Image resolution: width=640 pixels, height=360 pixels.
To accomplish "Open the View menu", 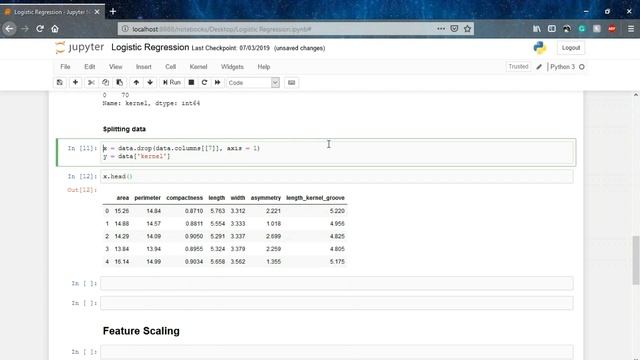I will point(116,67).
